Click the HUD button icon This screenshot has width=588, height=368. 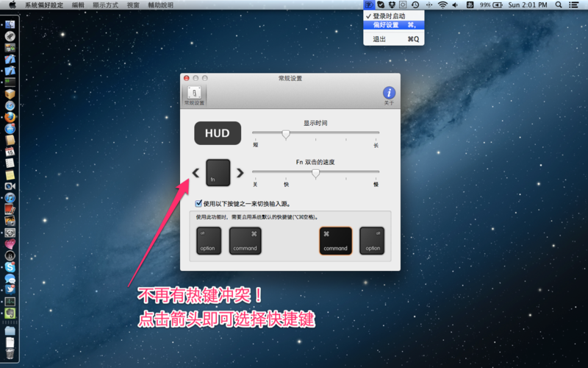218,133
